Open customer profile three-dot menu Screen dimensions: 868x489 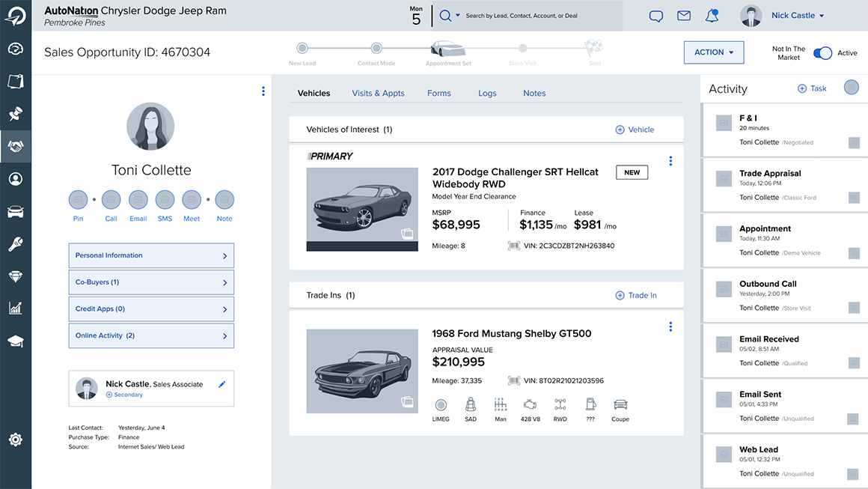[x=263, y=91]
